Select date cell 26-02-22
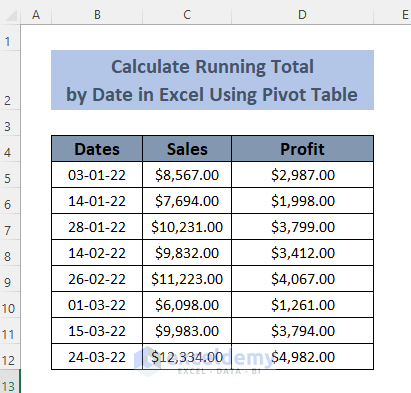This screenshot has height=393, width=411. pos(97,279)
